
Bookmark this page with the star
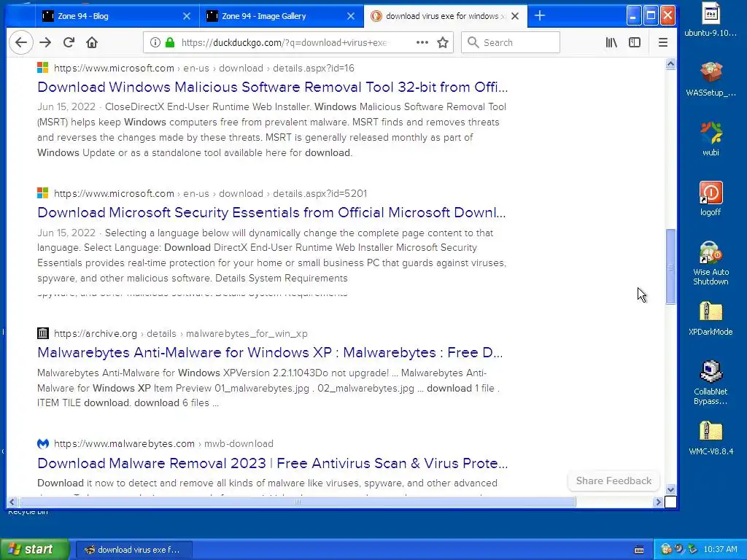coord(443,42)
